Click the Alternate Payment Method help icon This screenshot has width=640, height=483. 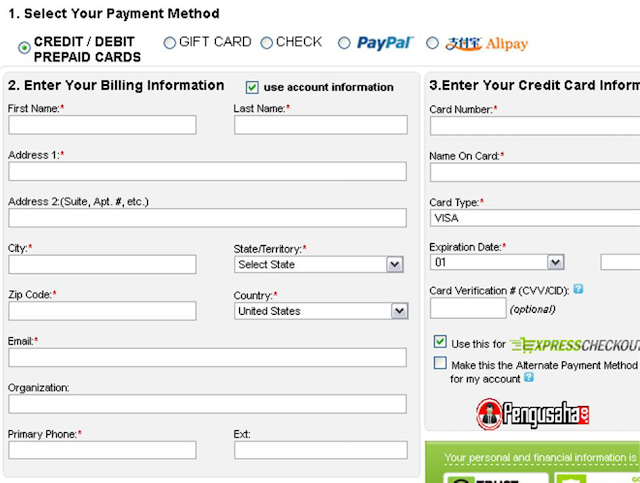tap(529, 378)
